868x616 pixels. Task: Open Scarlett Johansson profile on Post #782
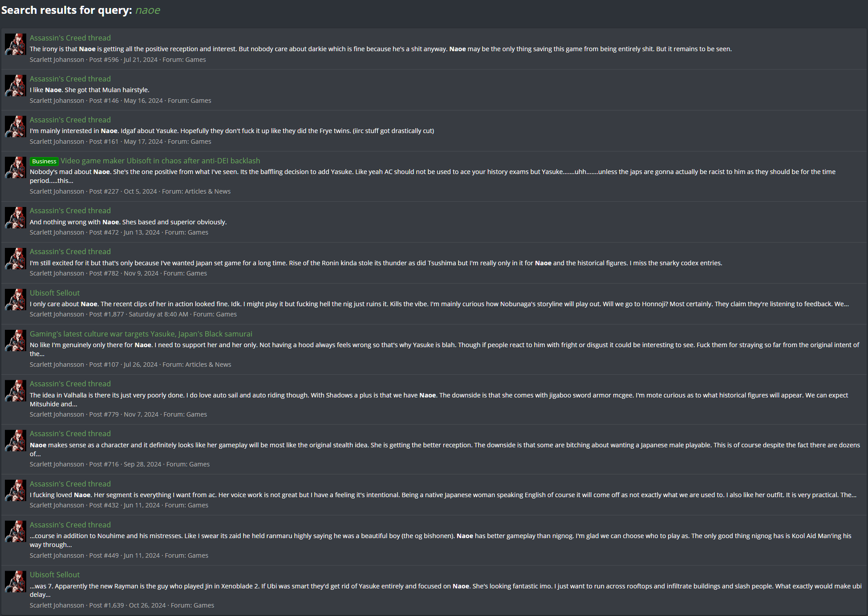[x=57, y=273]
